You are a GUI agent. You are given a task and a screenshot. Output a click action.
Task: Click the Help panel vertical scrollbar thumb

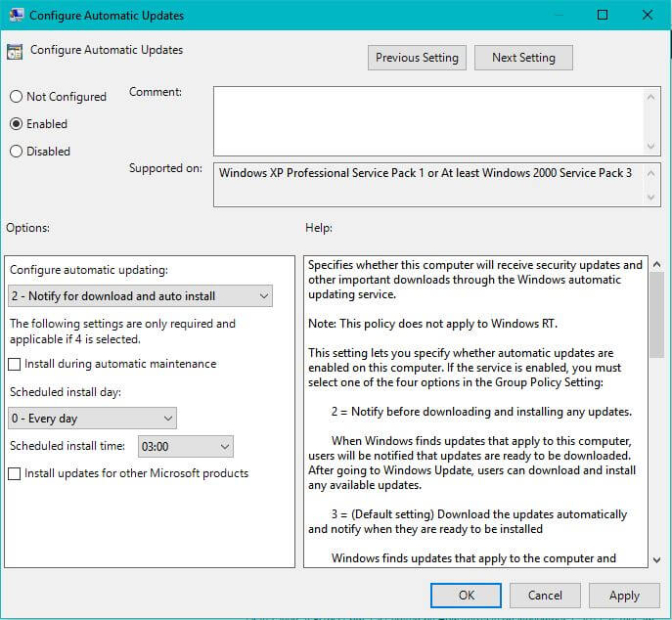[654, 313]
